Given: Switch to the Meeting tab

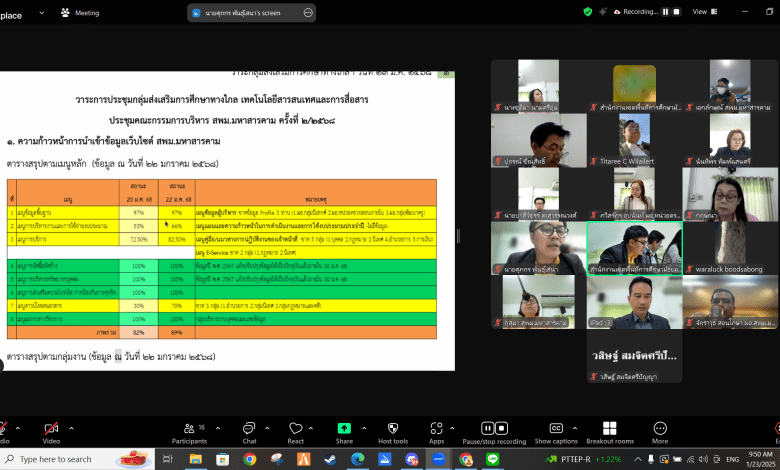Looking at the screenshot, I should point(80,12).
